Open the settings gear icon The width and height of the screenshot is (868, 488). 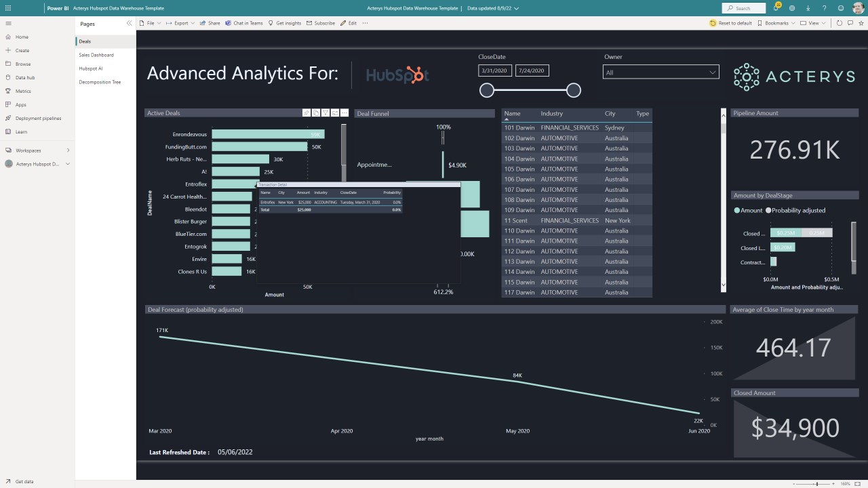point(792,8)
